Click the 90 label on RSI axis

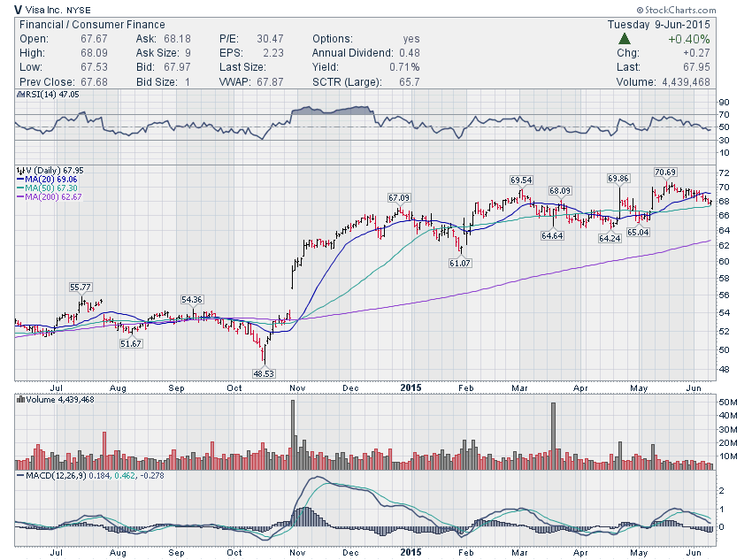[725, 102]
